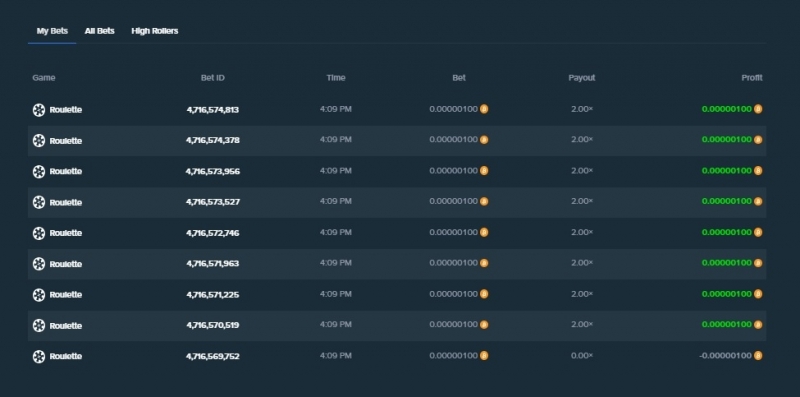Click bitcoin icon in Bet column of 4,716,573,956 row
This screenshot has height=397, width=800.
(484, 170)
